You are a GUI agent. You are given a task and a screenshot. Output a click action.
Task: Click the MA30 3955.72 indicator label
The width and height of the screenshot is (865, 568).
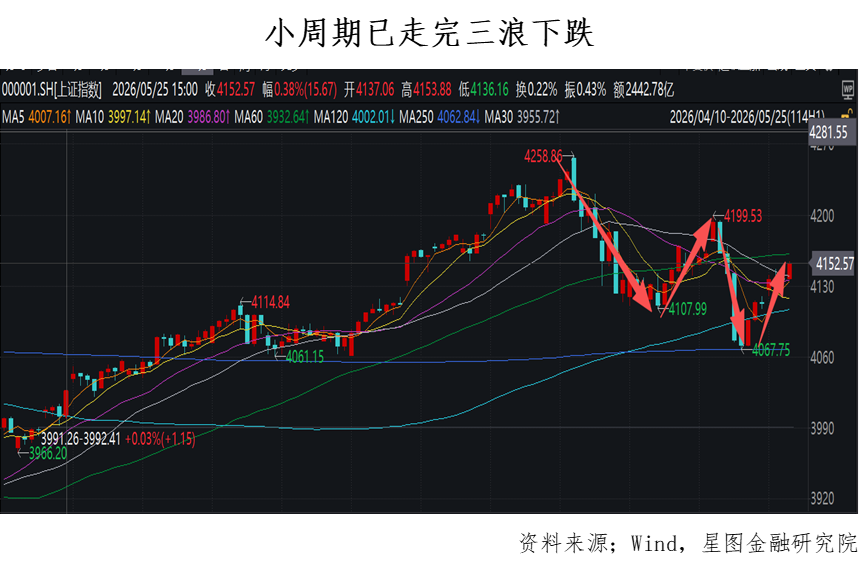(522, 117)
